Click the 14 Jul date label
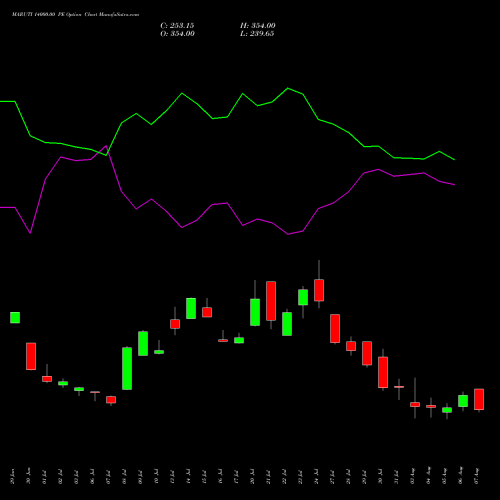Screen dimensions: 500x500 tap(188, 477)
